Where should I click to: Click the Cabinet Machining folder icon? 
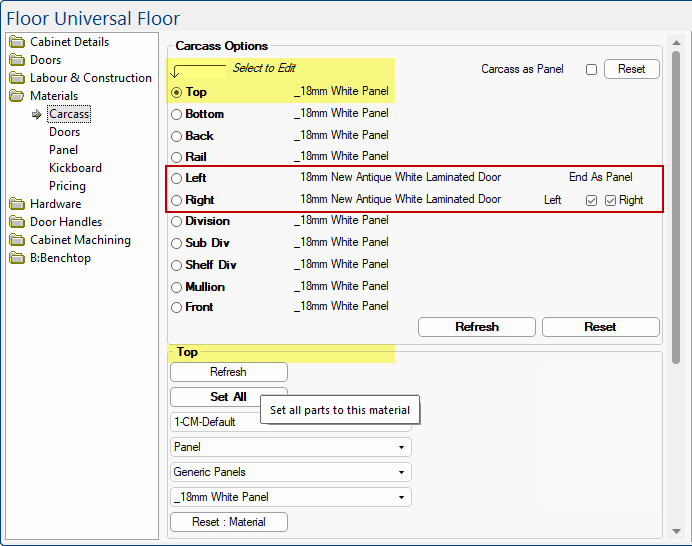pyautogui.click(x=17, y=240)
